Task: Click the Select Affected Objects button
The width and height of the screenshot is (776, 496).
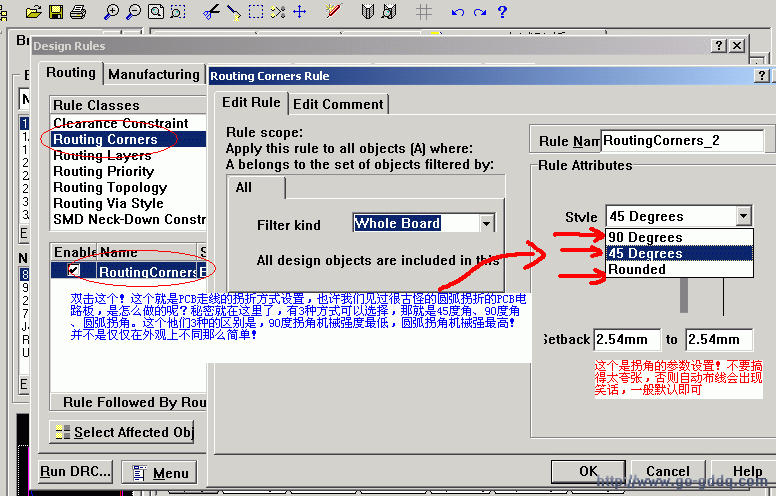Action: (122, 432)
